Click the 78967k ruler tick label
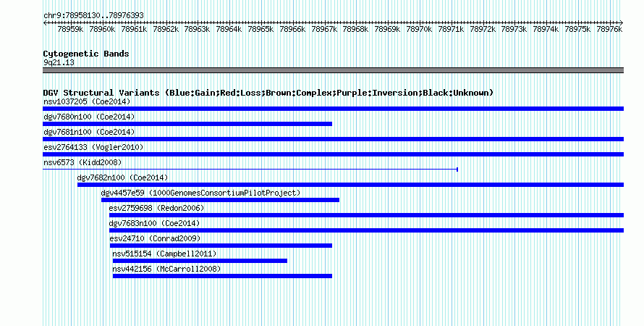Screen dimensions: 644x326 [x=324, y=29]
